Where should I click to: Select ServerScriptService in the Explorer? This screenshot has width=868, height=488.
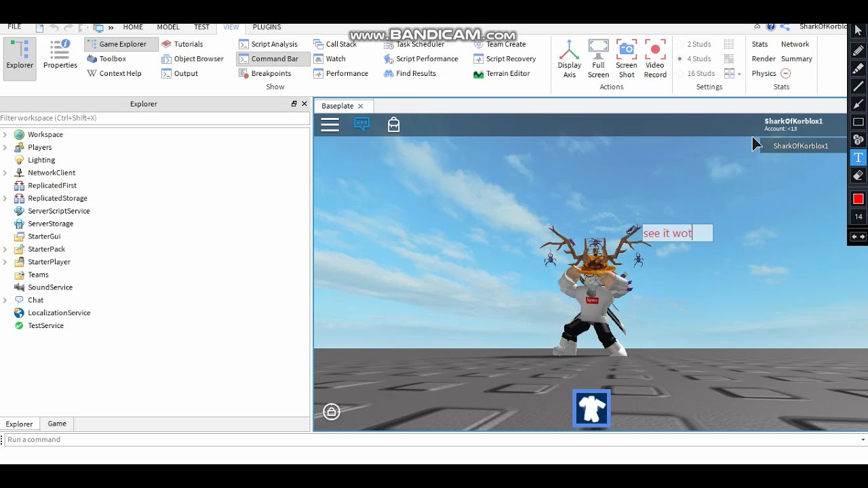point(58,211)
